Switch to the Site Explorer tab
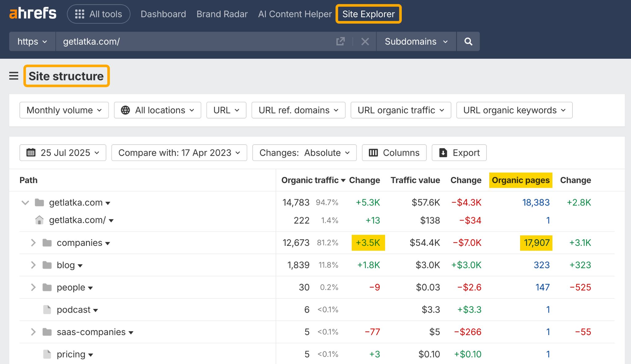The width and height of the screenshot is (631, 364). click(368, 14)
